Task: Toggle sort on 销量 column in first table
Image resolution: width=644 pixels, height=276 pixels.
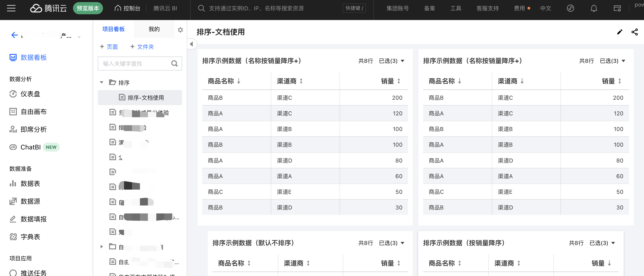Action: [399, 81]
